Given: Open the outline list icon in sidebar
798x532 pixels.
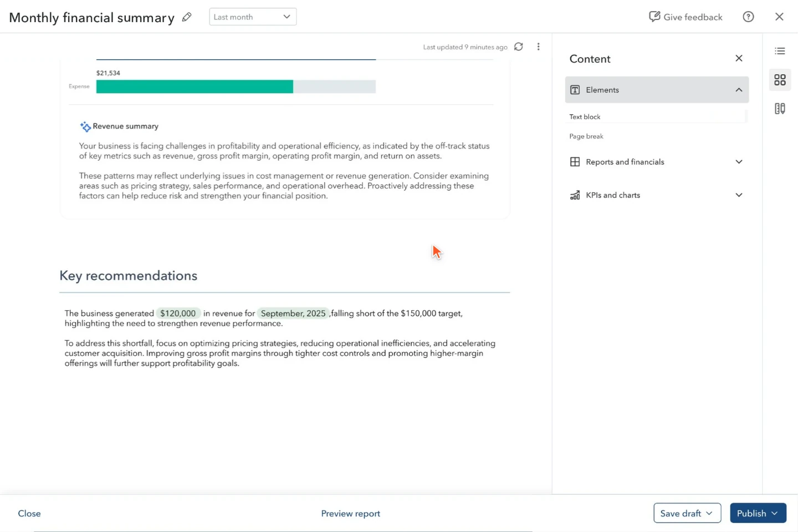Looking at the screenshot, I should click(780, 51).
